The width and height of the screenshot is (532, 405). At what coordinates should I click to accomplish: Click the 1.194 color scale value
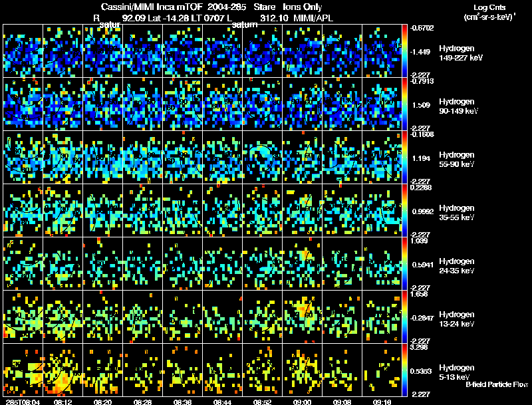click(422, 158)
